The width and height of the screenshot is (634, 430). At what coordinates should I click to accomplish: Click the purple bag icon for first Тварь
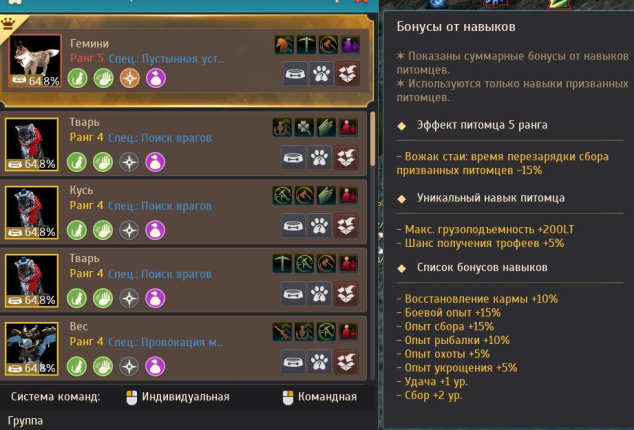[155, 162]
